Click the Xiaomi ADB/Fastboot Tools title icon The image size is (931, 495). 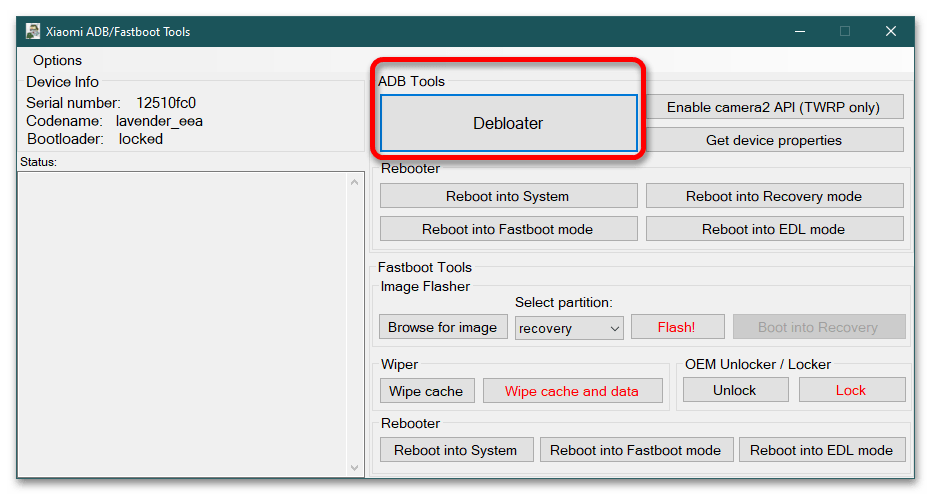(33, 31)
